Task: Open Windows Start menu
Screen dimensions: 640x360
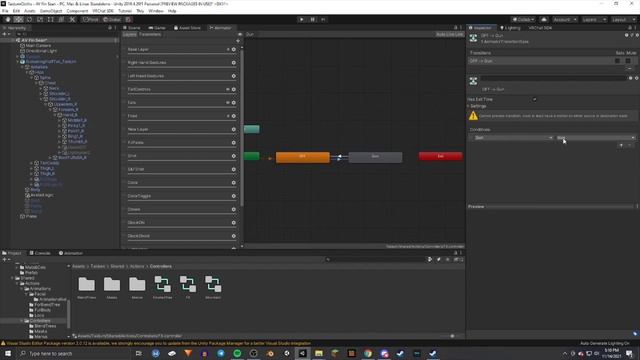Action: click(x=8, y=353)
